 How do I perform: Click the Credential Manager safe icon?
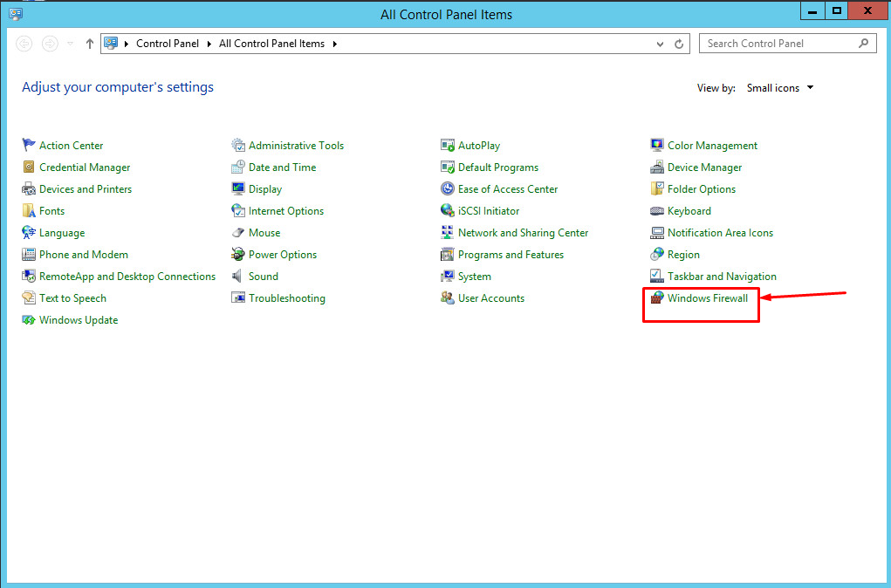[x=29, y=167]
